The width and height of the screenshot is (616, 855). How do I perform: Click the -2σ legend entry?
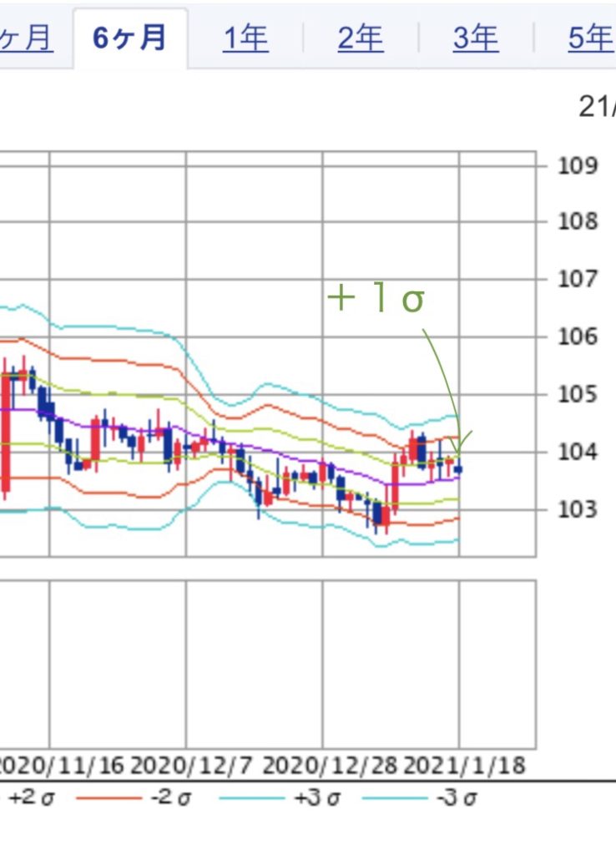[134, 798]
